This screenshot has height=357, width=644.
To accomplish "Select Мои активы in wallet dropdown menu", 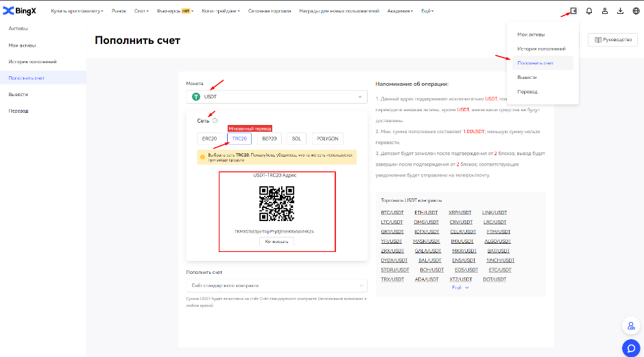I will tap(542, 34).
